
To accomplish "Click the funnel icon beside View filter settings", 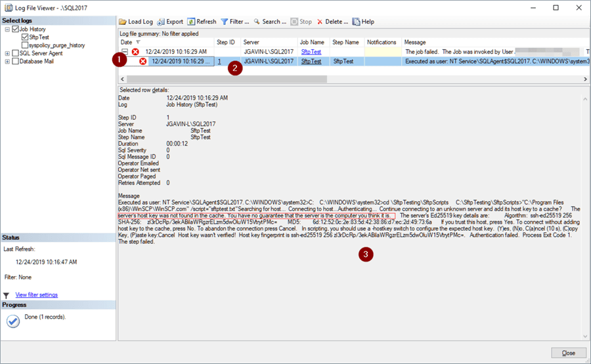I will [x=6, y=295].
